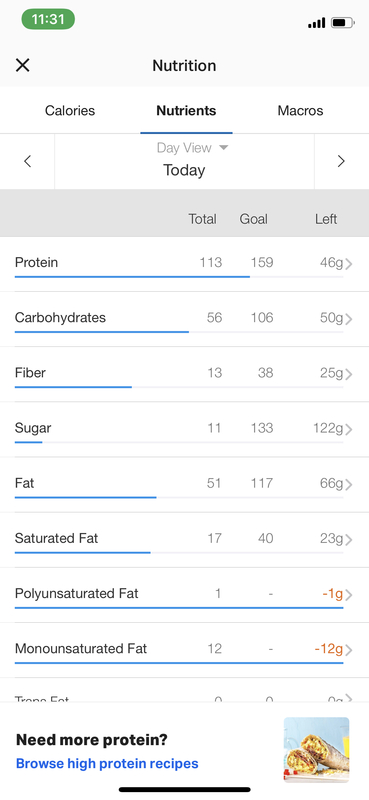Click the battery status icon
Screen dimensions: 369x800
click(x=342, y=23)
